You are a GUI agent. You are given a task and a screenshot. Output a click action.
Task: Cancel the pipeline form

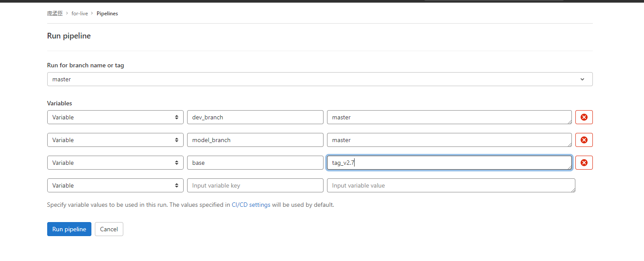109,229
